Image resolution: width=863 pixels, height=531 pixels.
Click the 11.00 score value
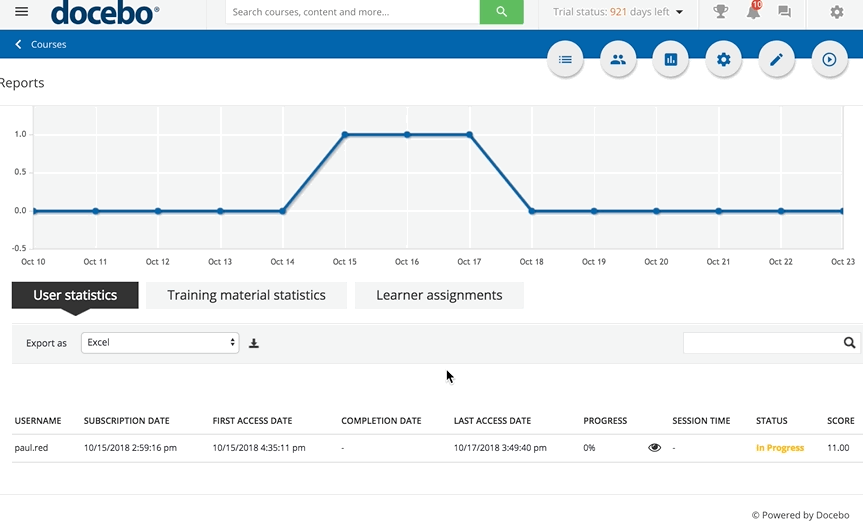click(838, 448)
